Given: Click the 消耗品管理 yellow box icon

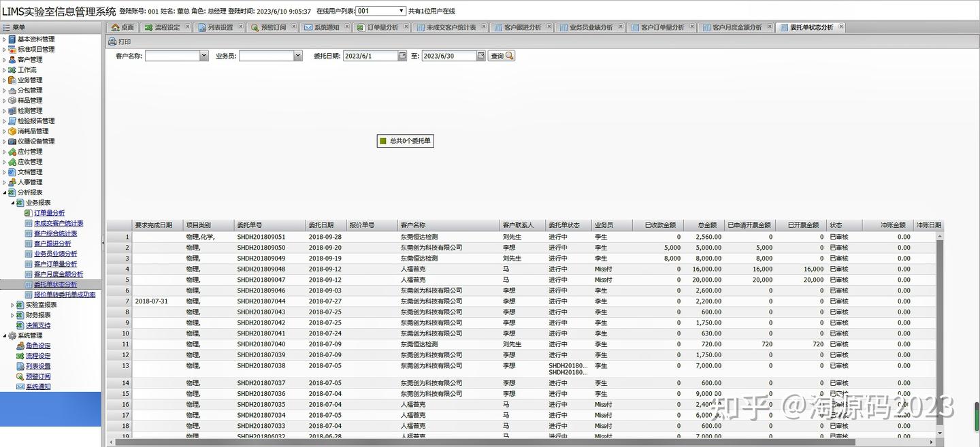Looking at the screenshot, I should (x=12, y=131).
